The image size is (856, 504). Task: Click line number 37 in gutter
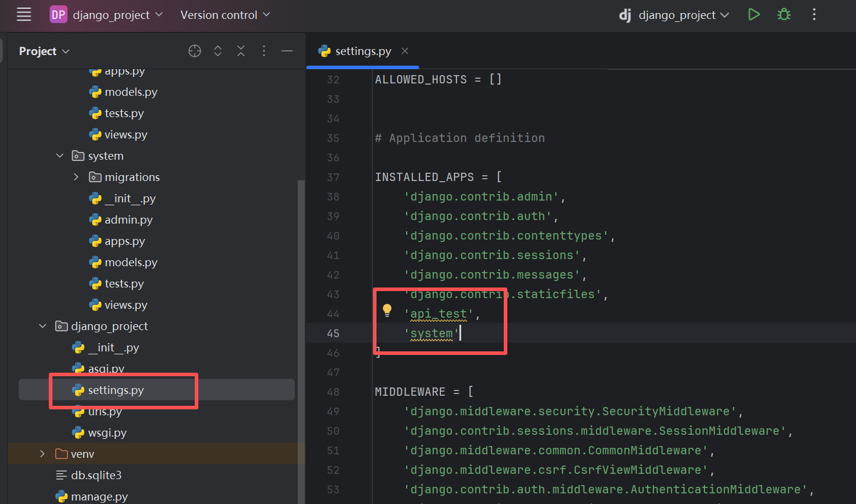[333, 177]
